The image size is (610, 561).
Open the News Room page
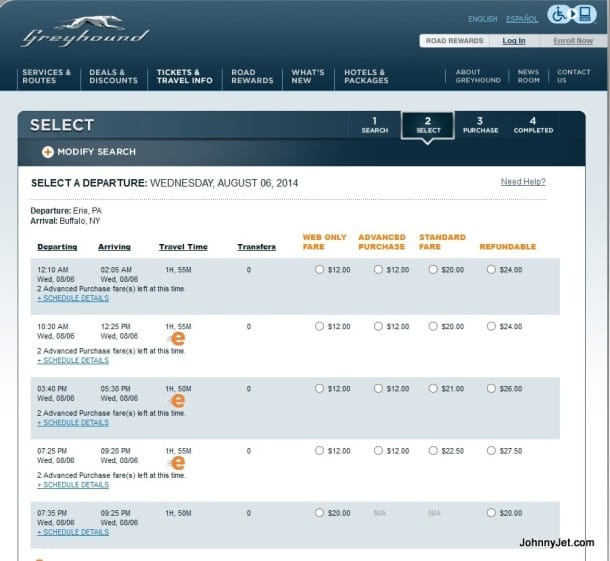click(x=528, y=76)
